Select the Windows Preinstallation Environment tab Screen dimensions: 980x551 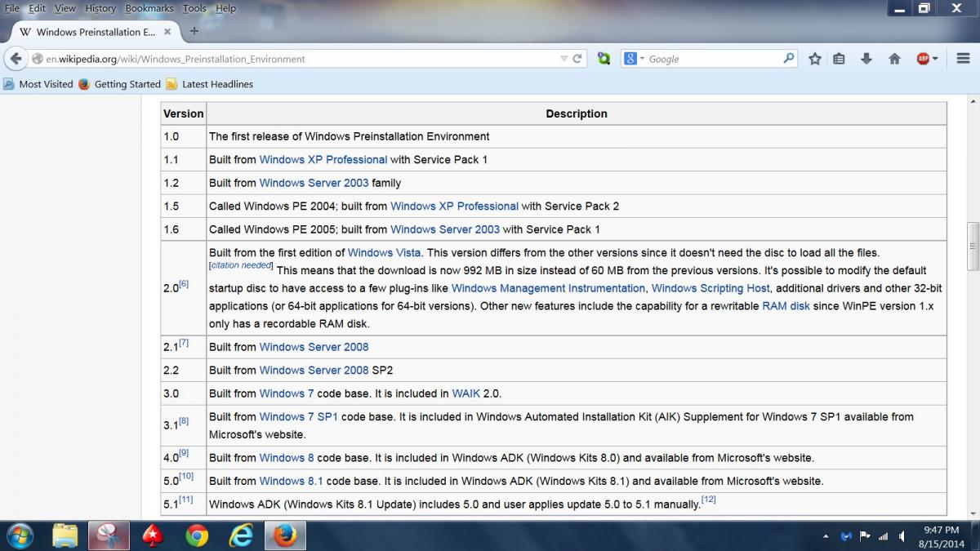pos(96,32)
